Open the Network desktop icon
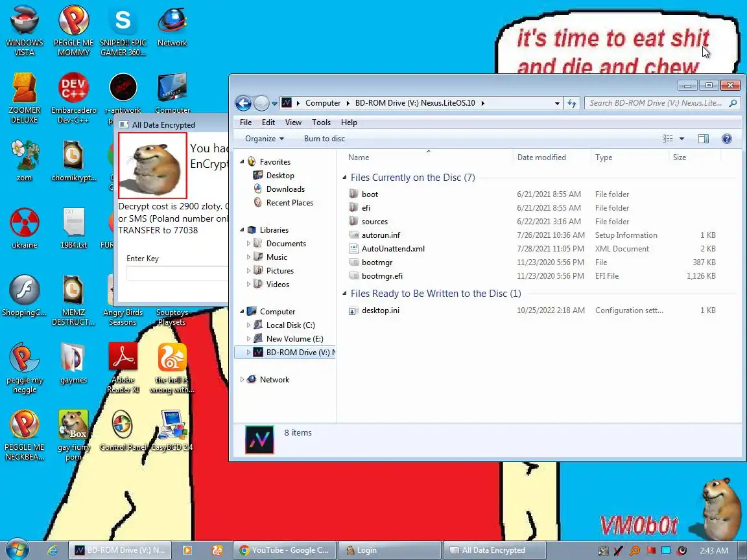Screen dimensions: 747x560 (172, 27)
